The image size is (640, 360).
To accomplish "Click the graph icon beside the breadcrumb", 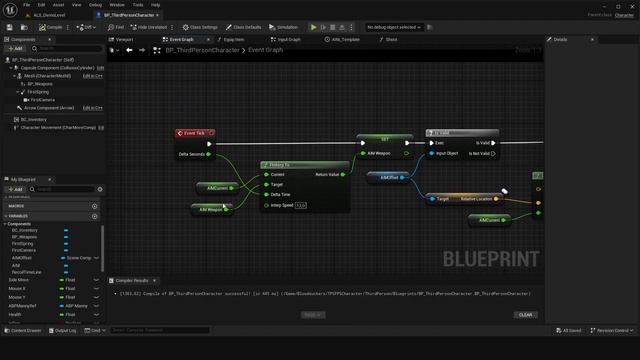I will pyautogui.click(x=157, y=50).
